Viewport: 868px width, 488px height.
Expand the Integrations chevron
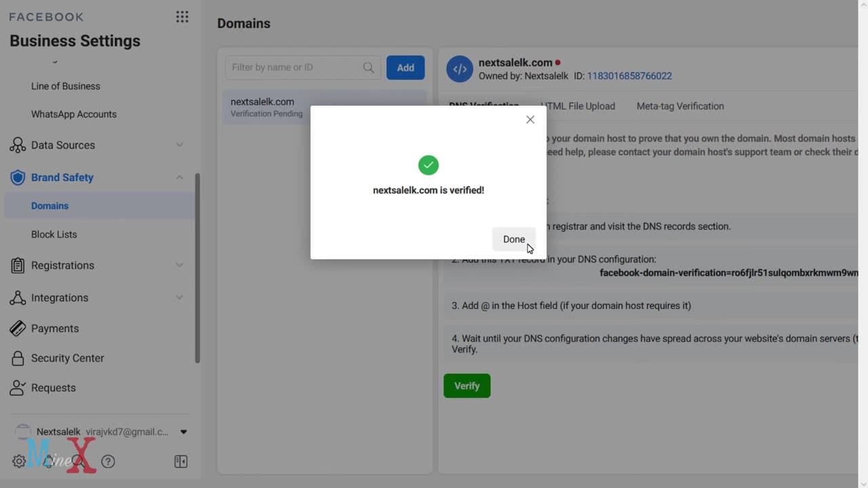(x=180, y=298)
